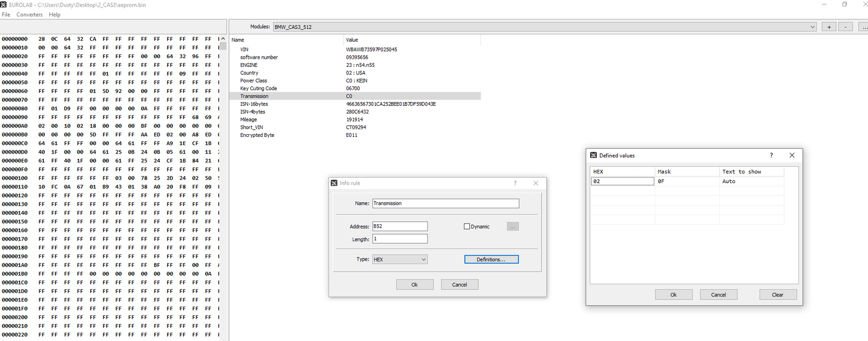Open the File menu
Screen dimensions: 868x341
pos(6,15)
